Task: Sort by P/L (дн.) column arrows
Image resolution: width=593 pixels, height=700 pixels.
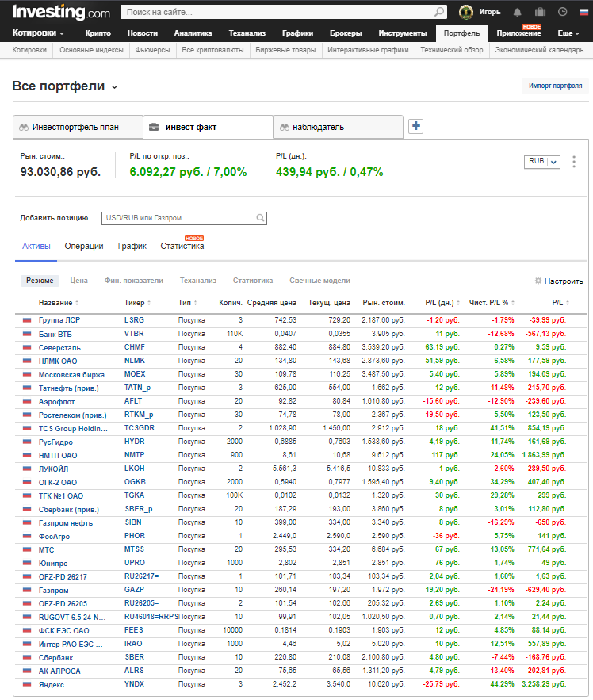Action: point(458,303)
